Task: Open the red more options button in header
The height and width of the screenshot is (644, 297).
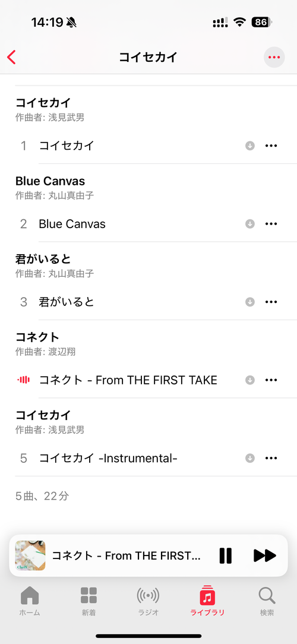Action: pyautogui.click(x=274, y=58)
